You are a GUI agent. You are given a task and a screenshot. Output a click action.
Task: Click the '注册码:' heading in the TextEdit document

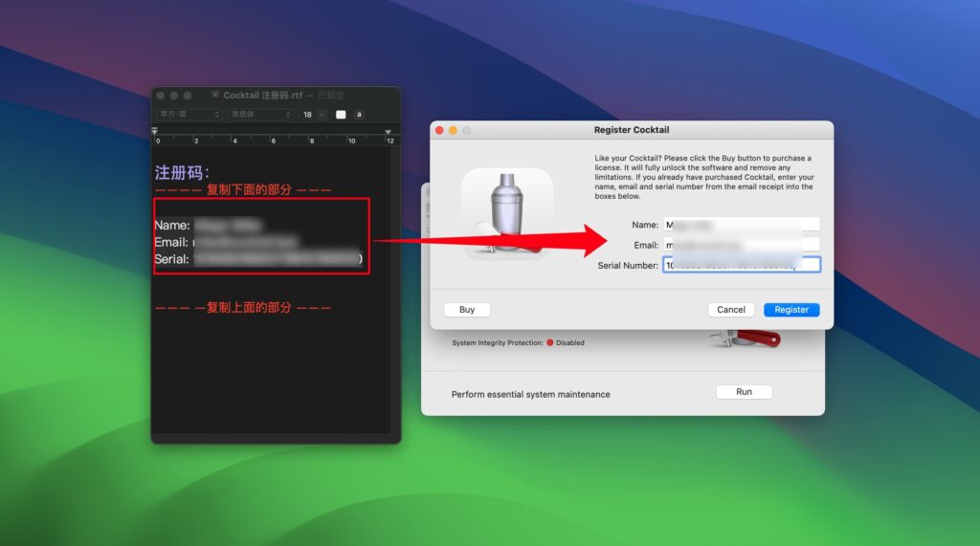pos(182,172)
